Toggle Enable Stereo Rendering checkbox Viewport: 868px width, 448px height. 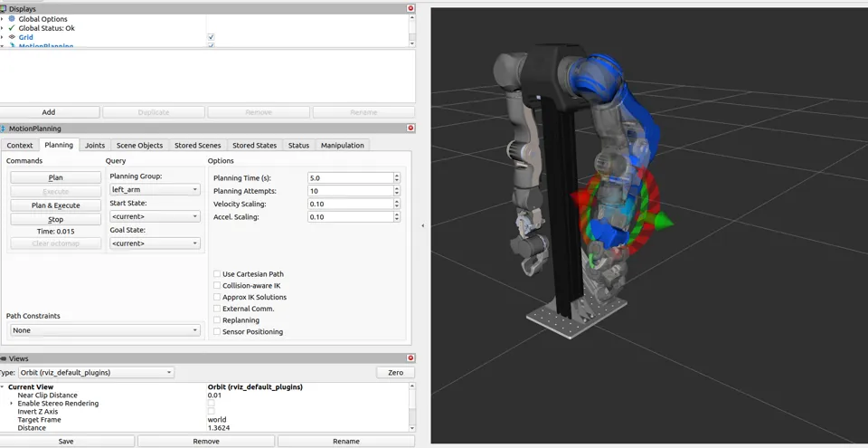click(211, 404)
